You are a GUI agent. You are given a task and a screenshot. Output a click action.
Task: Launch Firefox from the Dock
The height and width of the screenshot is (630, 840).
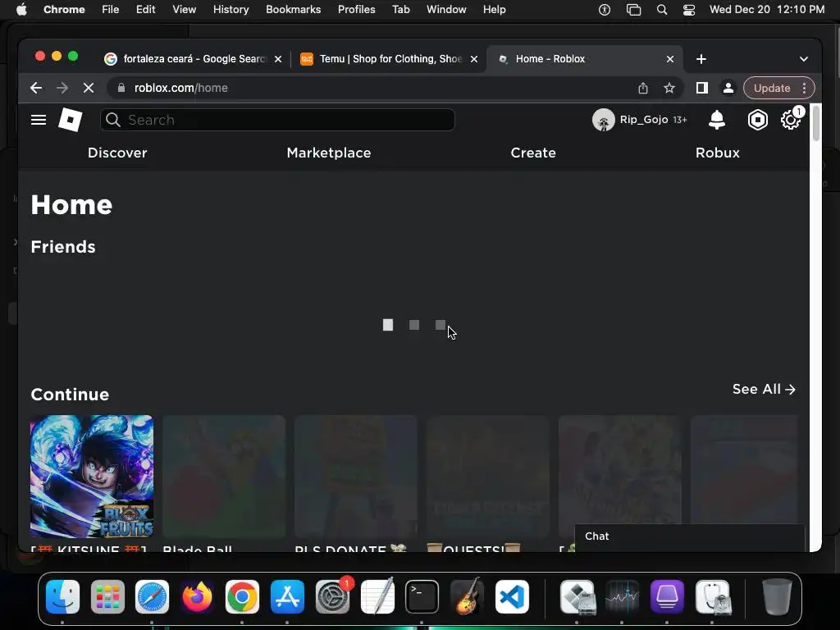point(197,597)
